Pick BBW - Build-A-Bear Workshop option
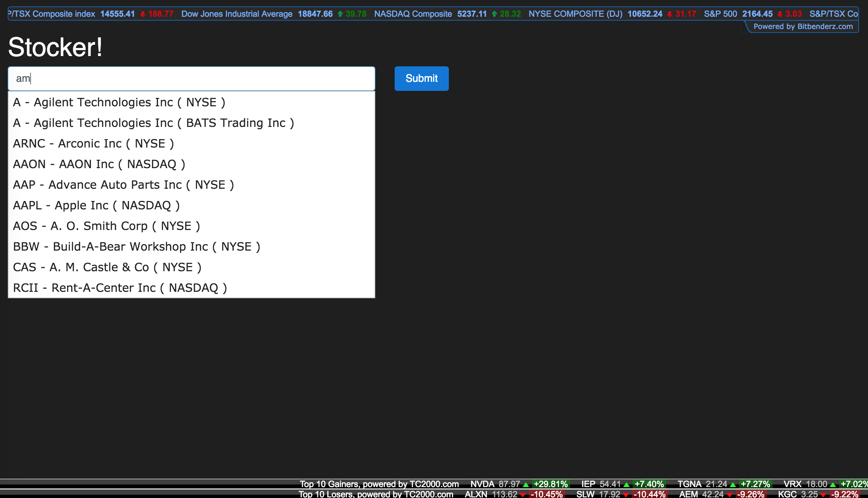 pyautogui.click(x=137, y=247)
